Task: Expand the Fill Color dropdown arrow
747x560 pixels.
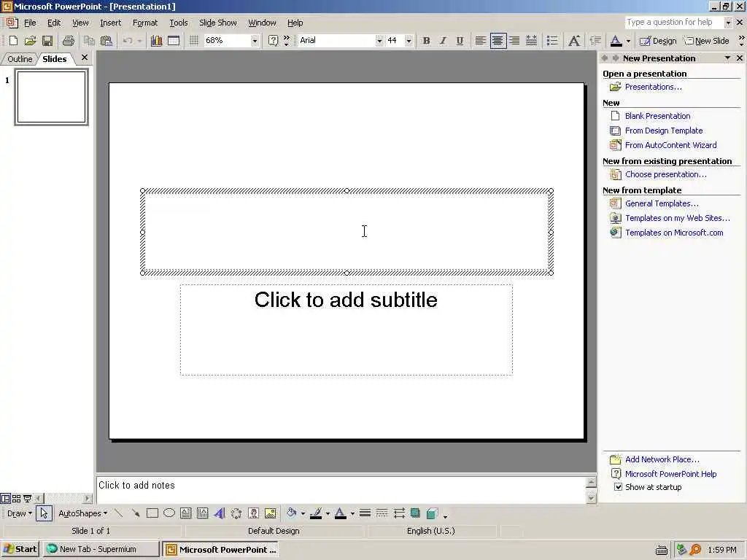Action: point(303,513)
